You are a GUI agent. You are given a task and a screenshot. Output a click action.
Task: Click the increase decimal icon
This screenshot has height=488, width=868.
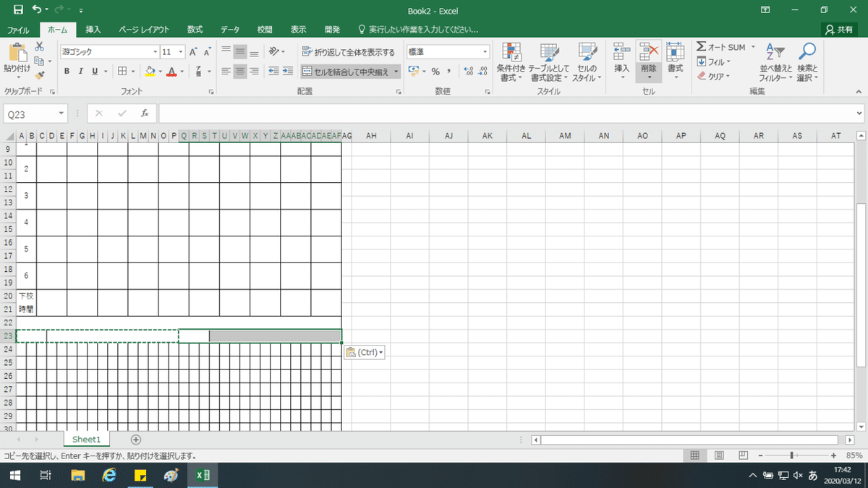(x=468, y=71)
